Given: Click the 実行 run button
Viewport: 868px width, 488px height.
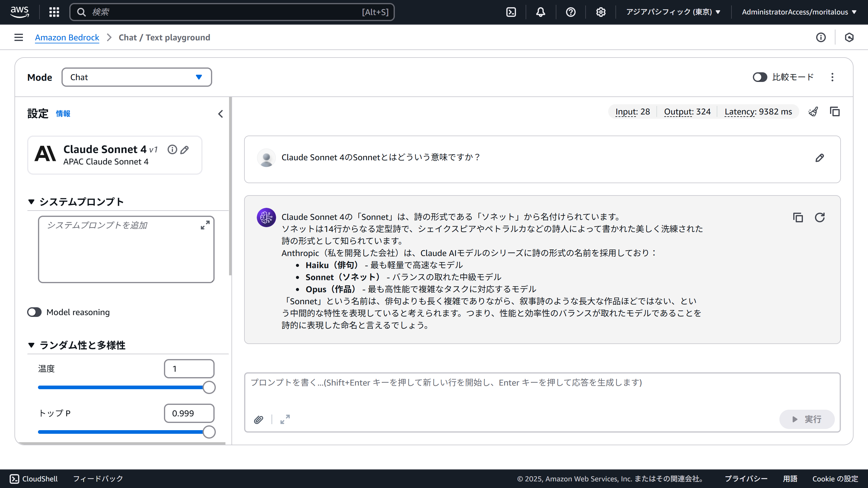Looking at the screenshot, I should tap(807, 419).
